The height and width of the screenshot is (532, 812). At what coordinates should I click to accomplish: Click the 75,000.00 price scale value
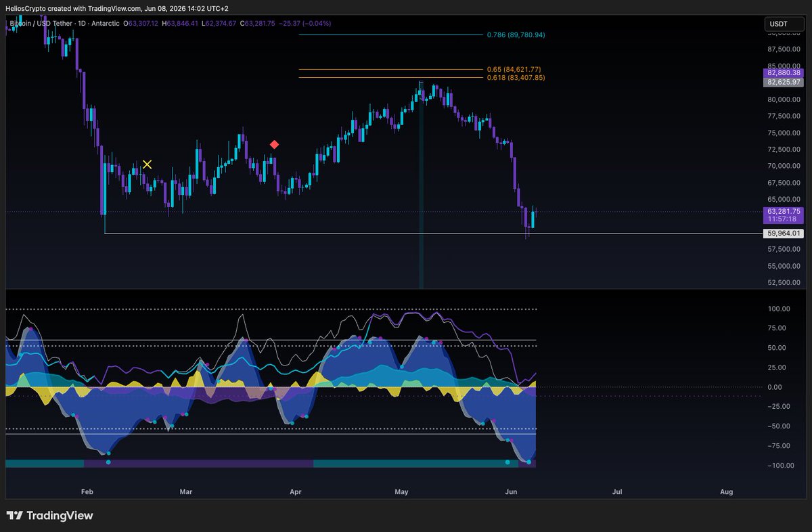(784, 133)
